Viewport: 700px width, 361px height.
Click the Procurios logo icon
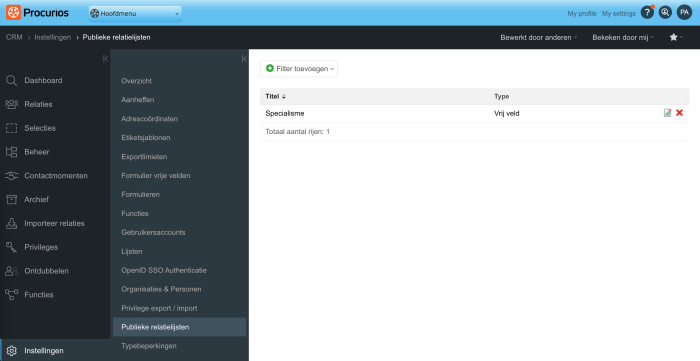pos(13,12)
